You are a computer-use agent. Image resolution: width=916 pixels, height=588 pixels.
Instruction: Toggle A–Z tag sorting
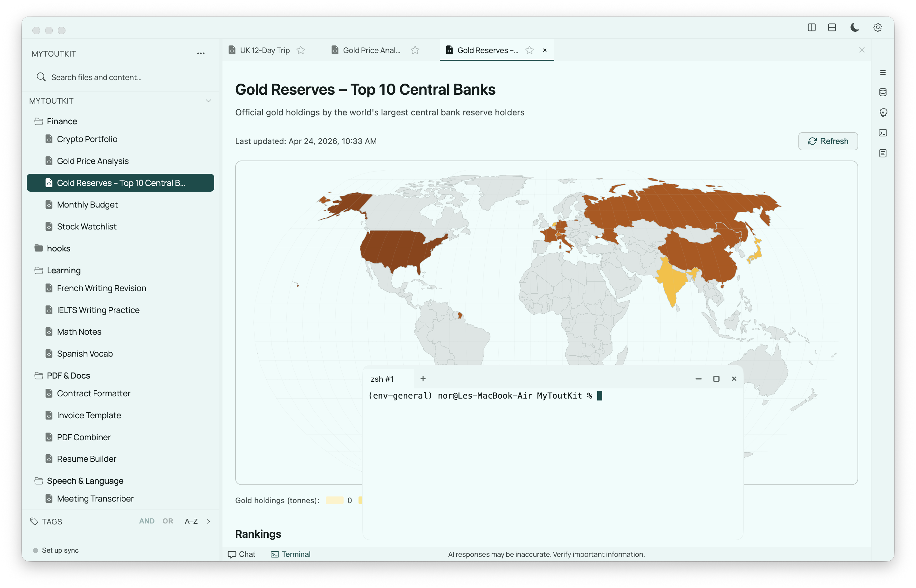pos(191,521)
